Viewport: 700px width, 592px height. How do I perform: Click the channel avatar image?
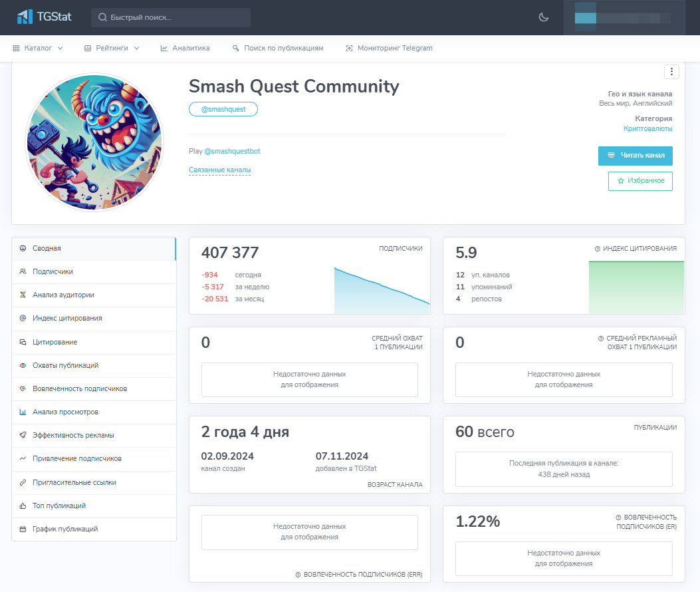94,142
